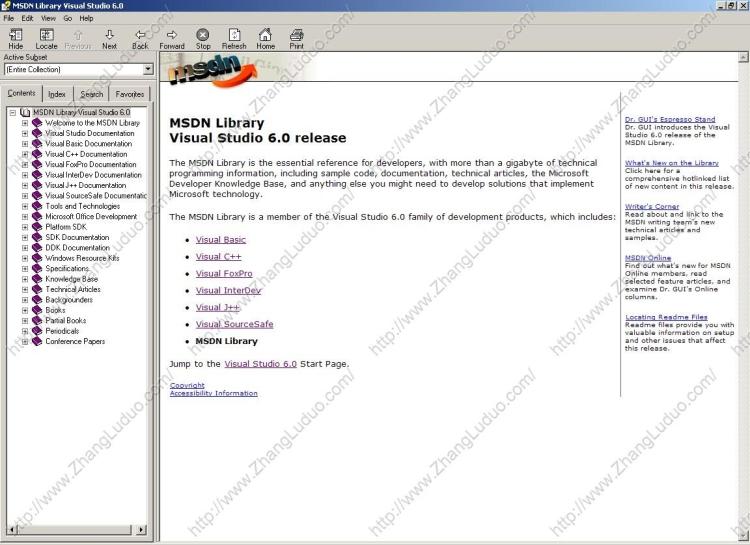750x545 pixels.
Task: Switch to the Search tab
Action: point(91,94)
